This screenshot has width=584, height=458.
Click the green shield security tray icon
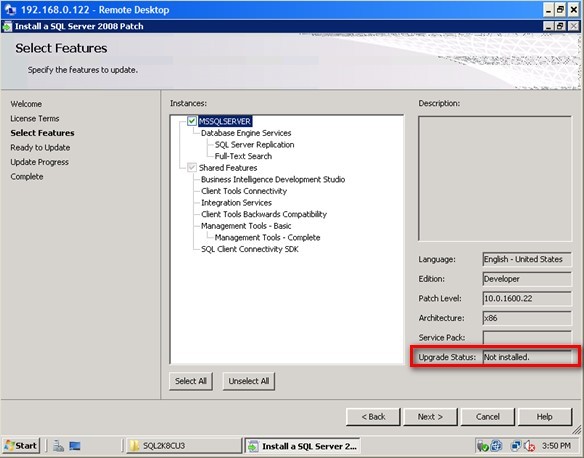click(x=483, y=446)
